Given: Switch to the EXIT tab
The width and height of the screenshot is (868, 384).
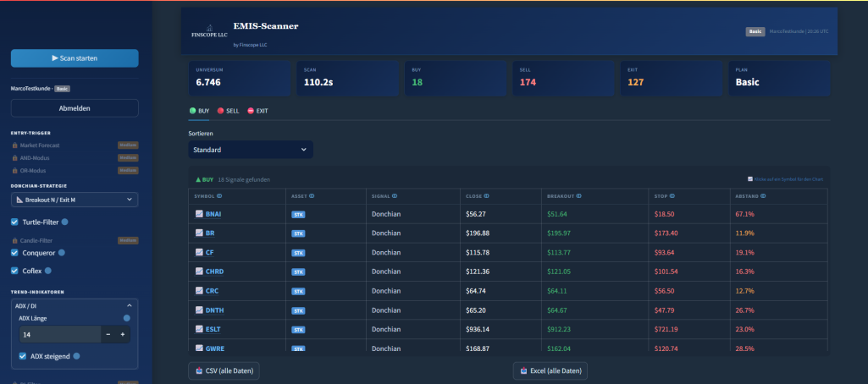Looking at the screenshot, I should (x=257, y=111).
